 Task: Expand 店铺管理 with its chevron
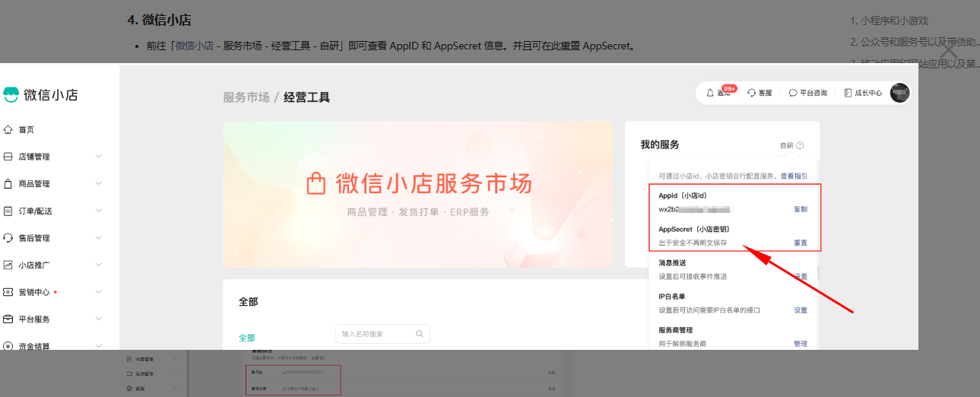tap(98, 157)
